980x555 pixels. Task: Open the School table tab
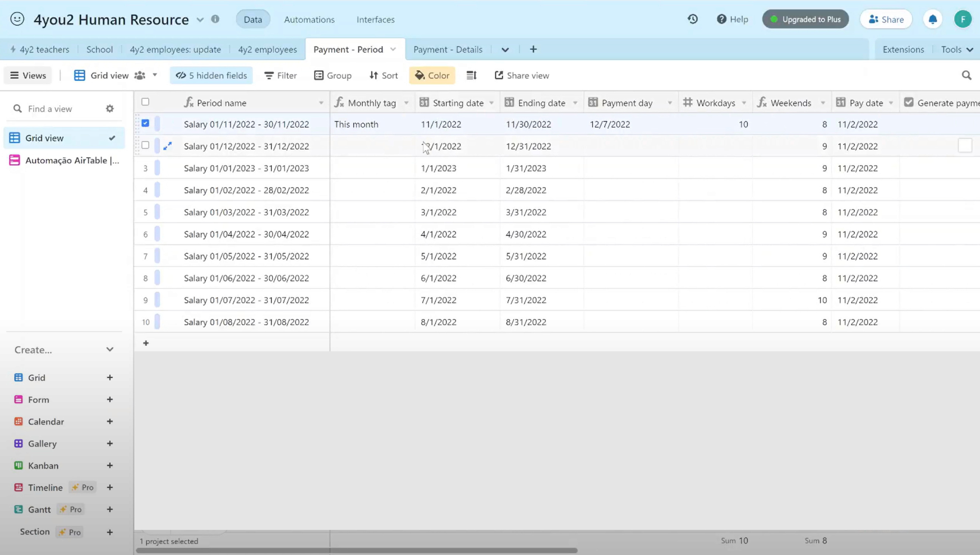coord(99,50)
